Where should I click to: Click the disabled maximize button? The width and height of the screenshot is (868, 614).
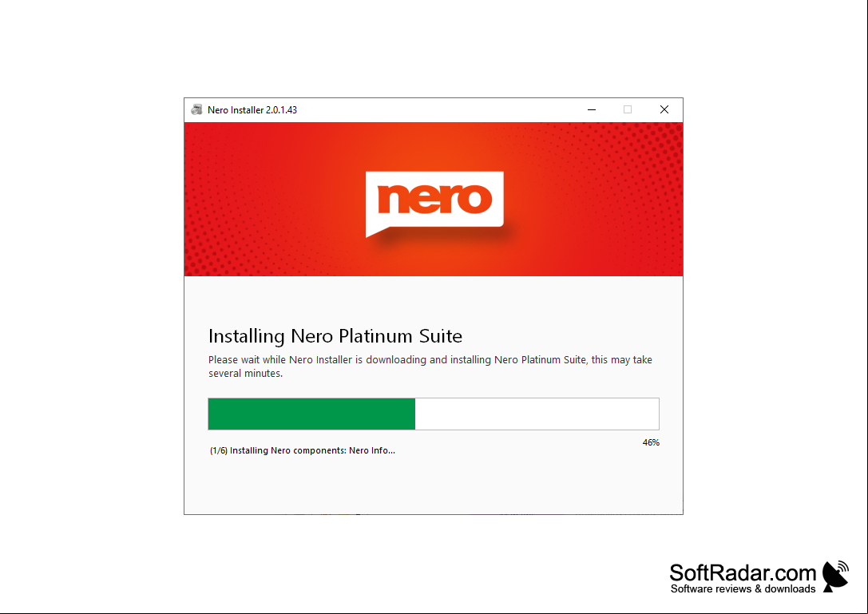pyautogui.click(x=627, y=109)
